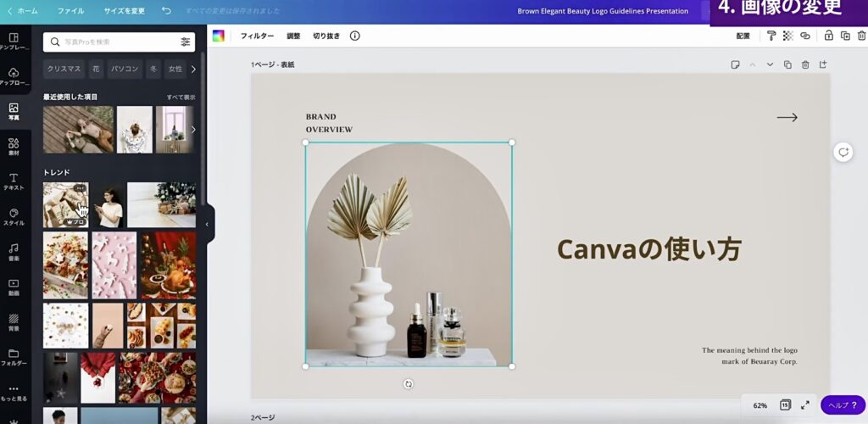Click the Help (ヘルプ) button
868x424 pixels.
(843, 405)
